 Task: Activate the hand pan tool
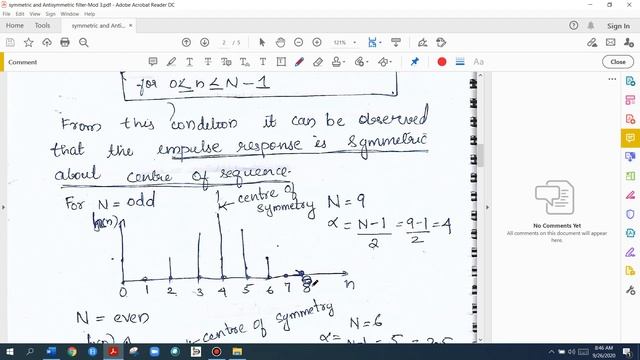280,42
